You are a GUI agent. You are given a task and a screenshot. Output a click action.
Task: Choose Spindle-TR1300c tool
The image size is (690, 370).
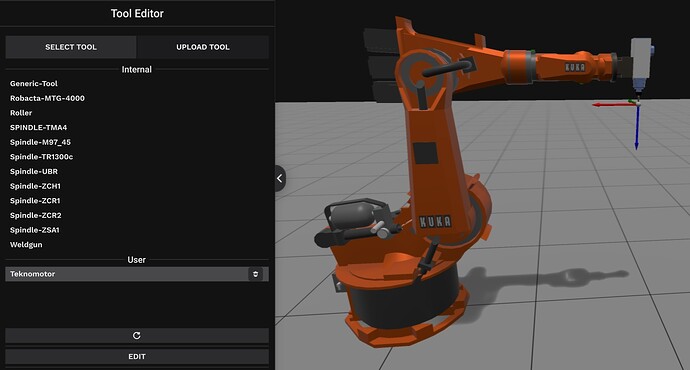42,157
